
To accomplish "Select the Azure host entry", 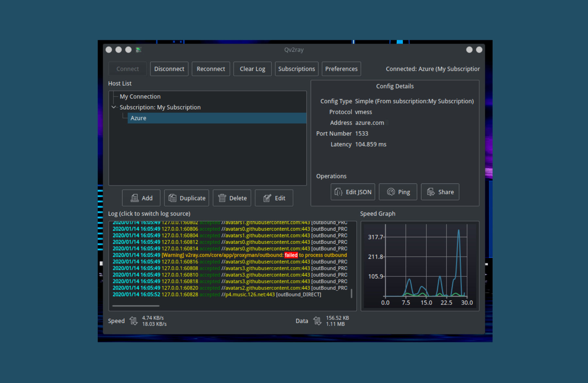I will click(217, 118).
